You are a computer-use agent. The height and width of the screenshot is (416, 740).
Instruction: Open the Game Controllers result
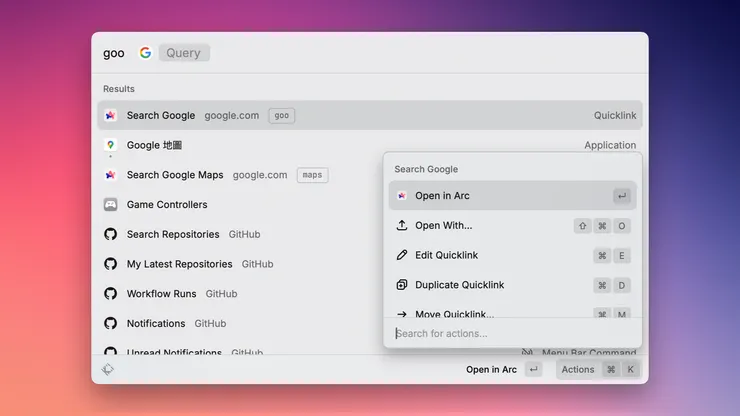[241, 204]
